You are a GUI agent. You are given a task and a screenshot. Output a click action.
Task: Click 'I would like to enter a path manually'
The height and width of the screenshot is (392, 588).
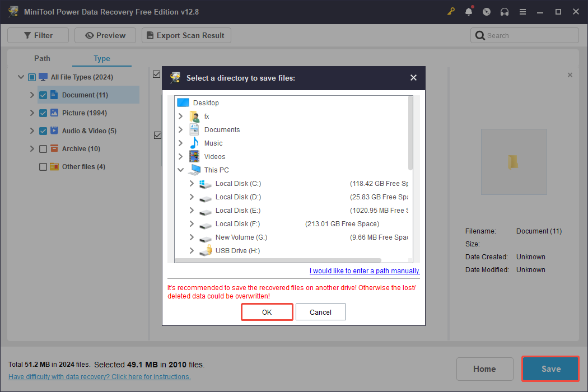[x=364, y=270]
